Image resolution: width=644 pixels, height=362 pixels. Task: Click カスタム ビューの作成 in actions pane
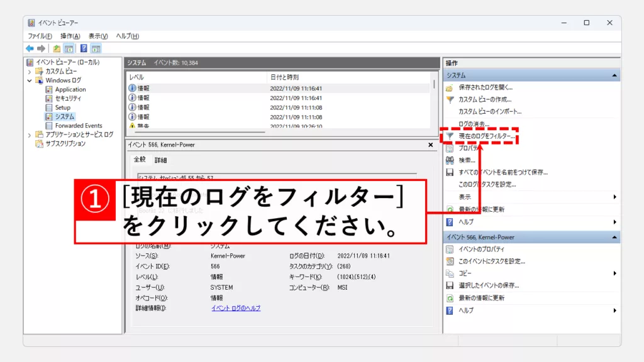tap(484, 99)
